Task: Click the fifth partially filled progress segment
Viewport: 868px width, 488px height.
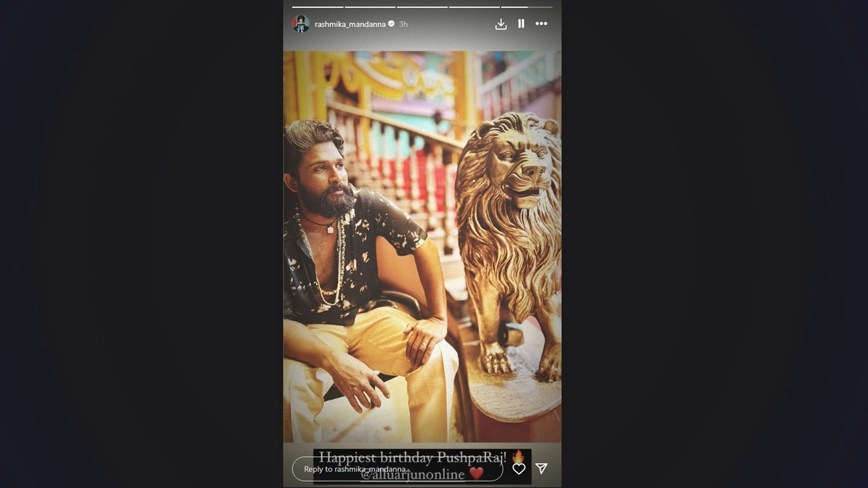Action: tap(527, 7)
